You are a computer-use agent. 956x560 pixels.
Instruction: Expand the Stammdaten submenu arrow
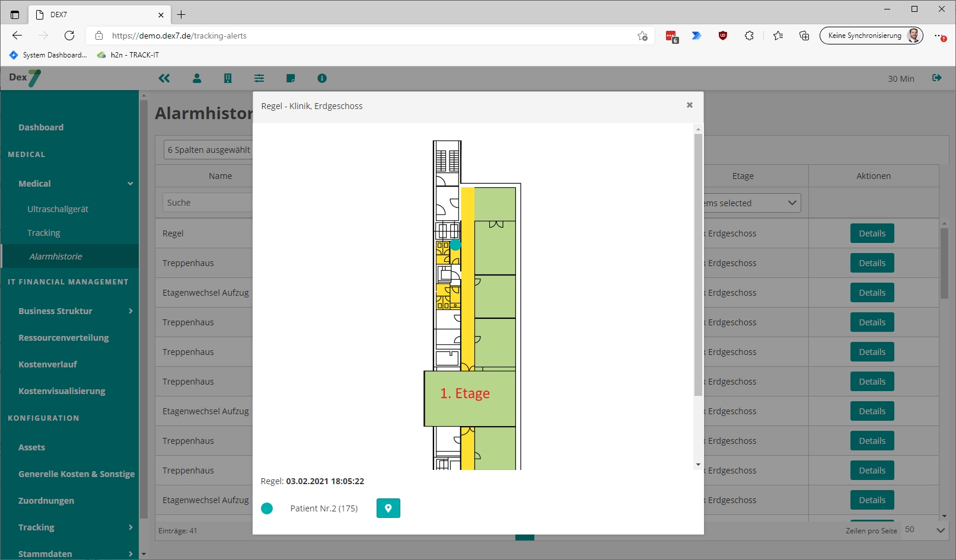tap(130, 554)
